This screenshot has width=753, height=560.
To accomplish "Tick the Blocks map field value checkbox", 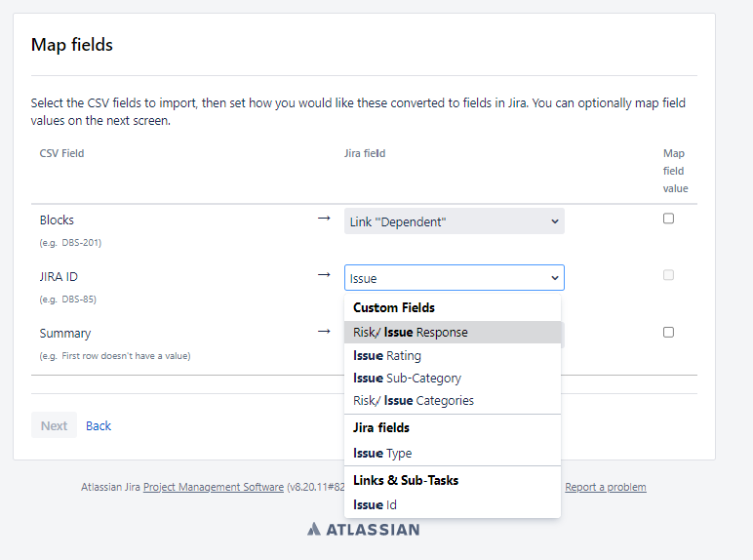I will point(668,219).
